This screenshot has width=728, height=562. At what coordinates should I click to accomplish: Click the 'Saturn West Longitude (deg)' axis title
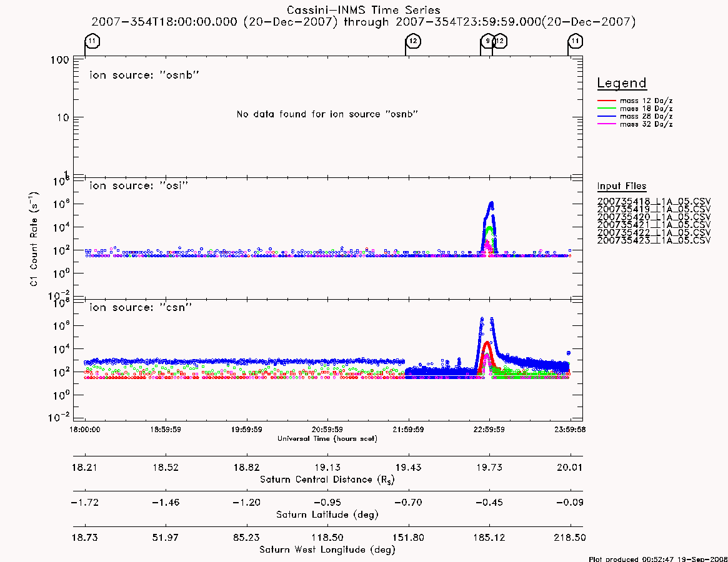click(x=327, y=550)
